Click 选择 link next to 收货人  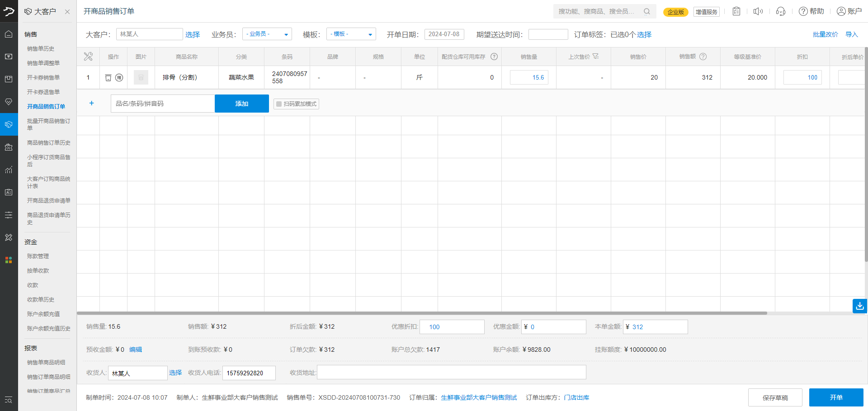coord(175,373)
